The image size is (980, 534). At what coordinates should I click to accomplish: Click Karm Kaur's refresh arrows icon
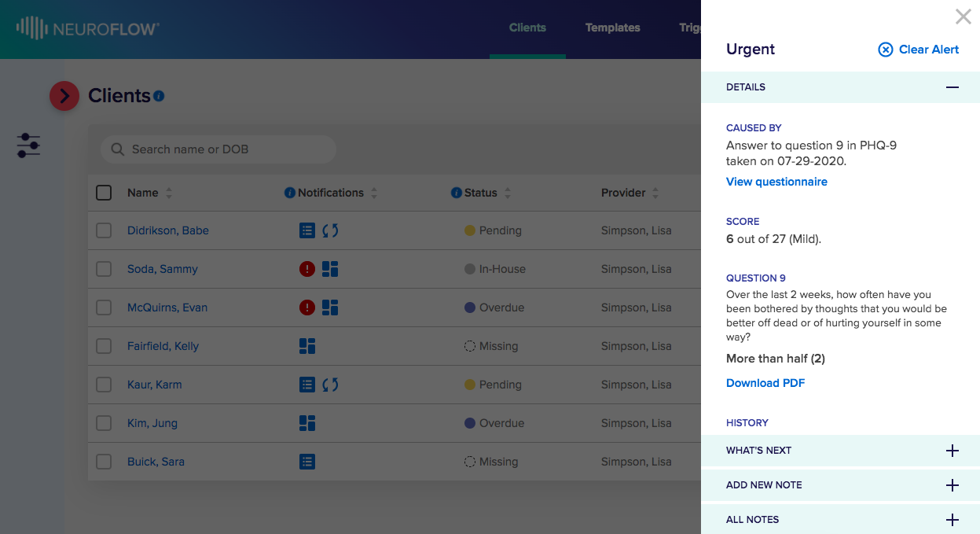(330, 385)
